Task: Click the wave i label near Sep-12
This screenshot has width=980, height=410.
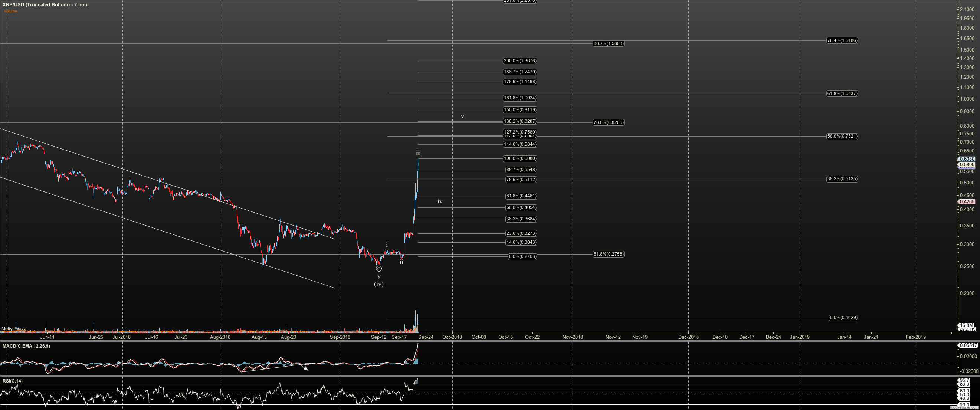Action: pyautogui.click(x=387, y=245)
